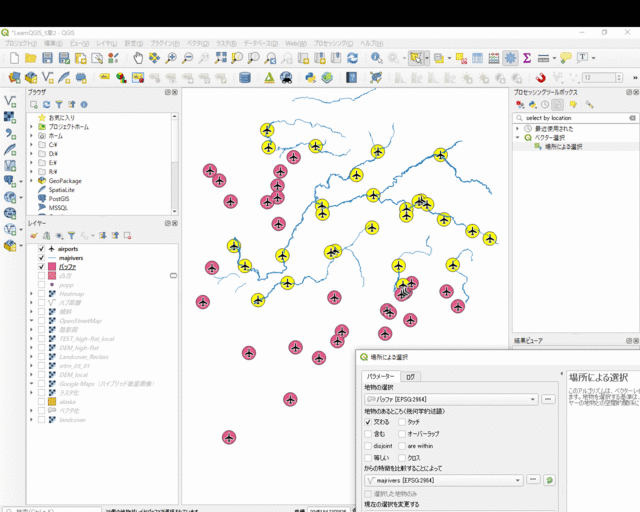Uncheck the 交わる predicate checkbox
This screenshot has height=512, width=640.
pos(368,422)
